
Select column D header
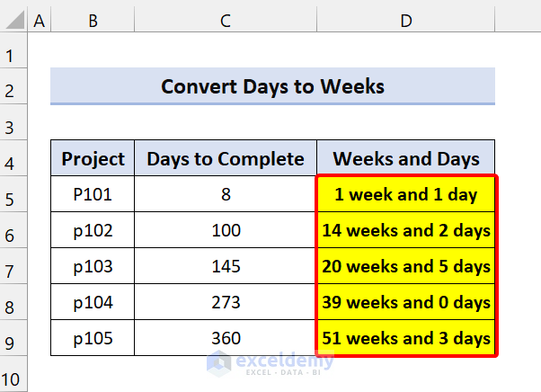point(406,20)
